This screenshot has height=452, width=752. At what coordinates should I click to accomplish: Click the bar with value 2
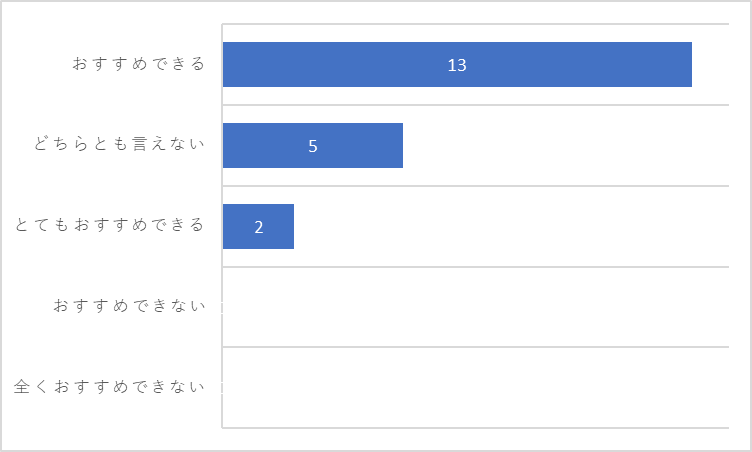coord(258,226)
